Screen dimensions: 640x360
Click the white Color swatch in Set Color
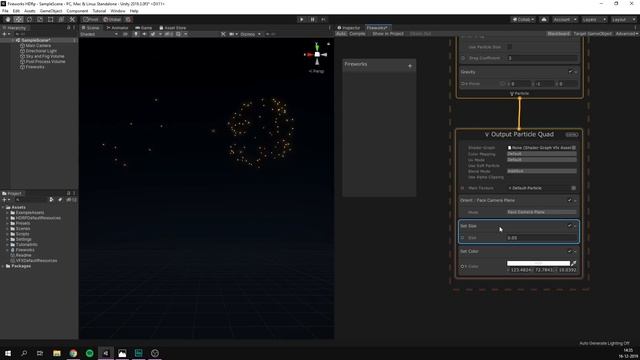click(538, 263)
